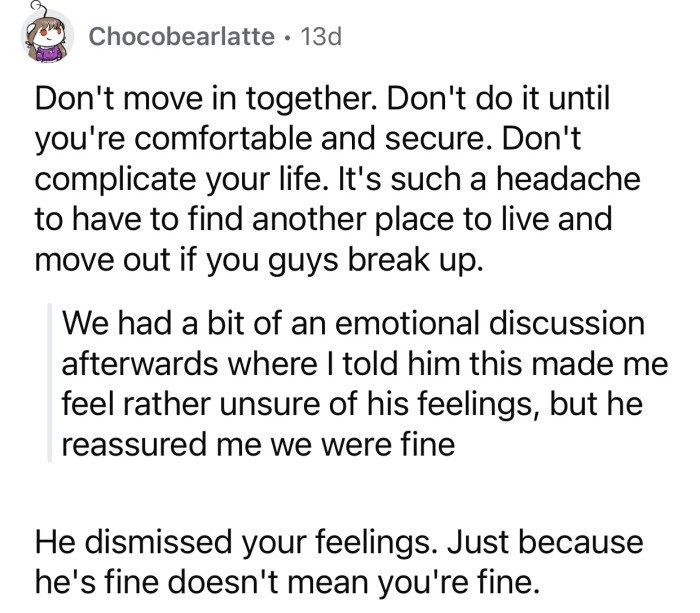Viewport: 700px width, 613px height.
Task: Open Chocobearlatte's avatar icon
Action: pos(47,36)
